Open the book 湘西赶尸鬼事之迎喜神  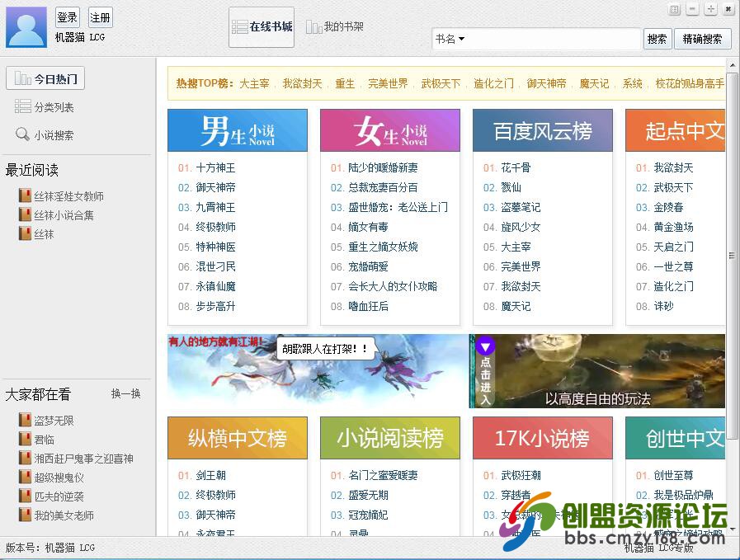point(83,458)
